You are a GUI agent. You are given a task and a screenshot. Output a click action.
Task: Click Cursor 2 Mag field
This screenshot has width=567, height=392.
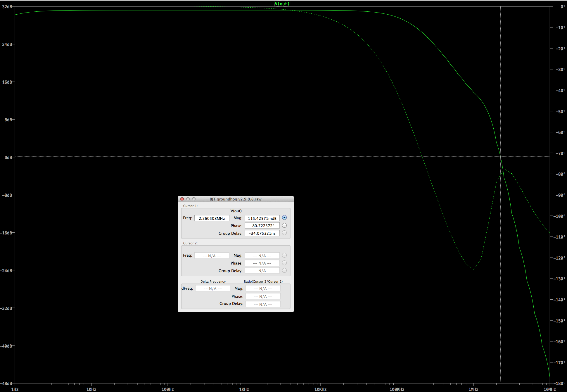262,255
